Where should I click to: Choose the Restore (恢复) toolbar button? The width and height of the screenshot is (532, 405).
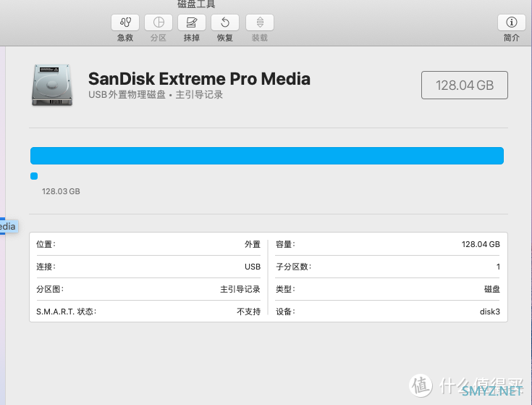click(225, 22)
